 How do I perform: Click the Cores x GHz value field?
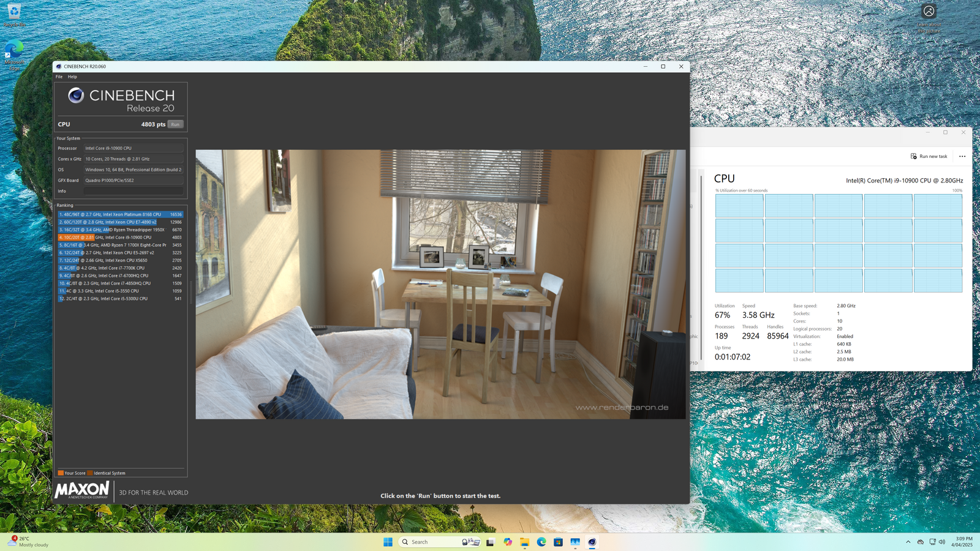coord(134,159)
